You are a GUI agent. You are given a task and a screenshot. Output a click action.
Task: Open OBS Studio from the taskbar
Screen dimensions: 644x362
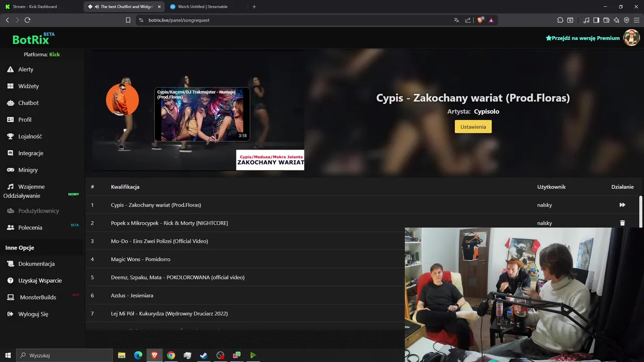(x=220, y=355)
